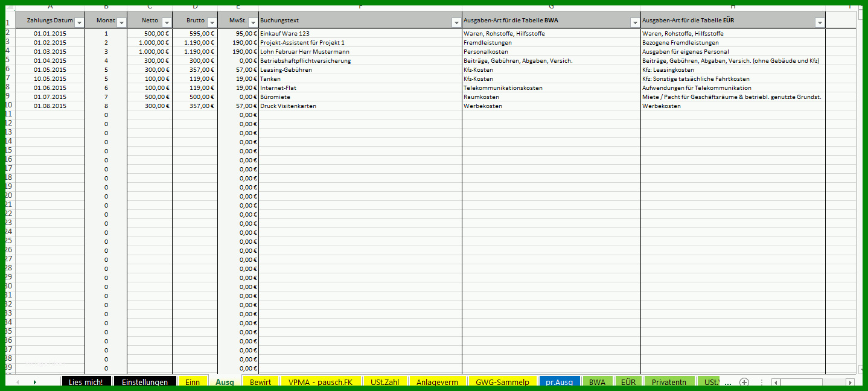Viewport: 868px width, 391px height.
Task: Open the Netto column filter dropdown
Action: click(167, 22)
